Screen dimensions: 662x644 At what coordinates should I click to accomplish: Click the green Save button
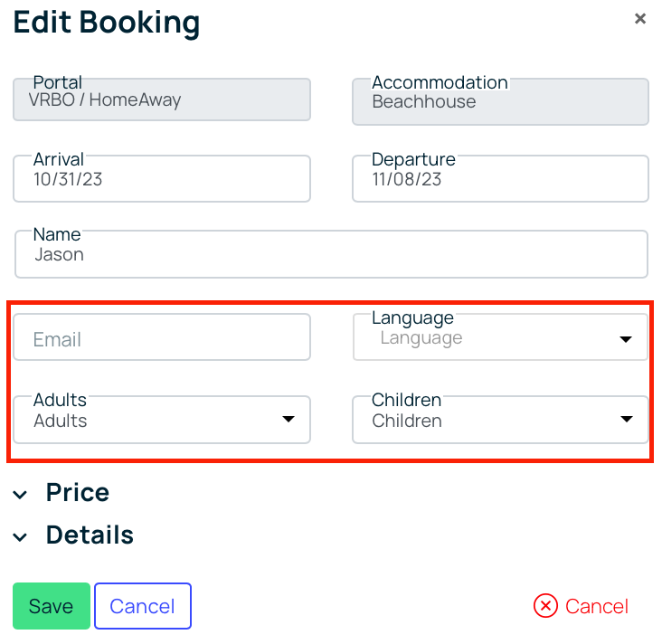pyautogui.click(x=52, y=606)
